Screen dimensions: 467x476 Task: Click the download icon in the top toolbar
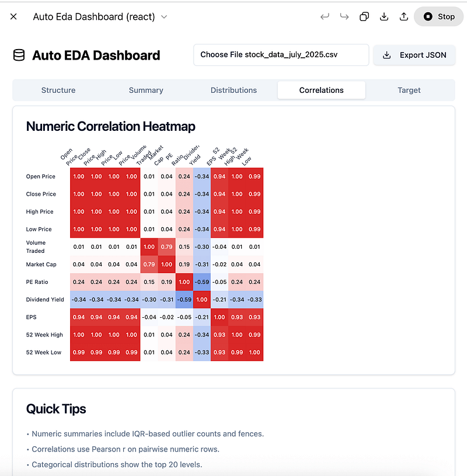coord(384,16)
